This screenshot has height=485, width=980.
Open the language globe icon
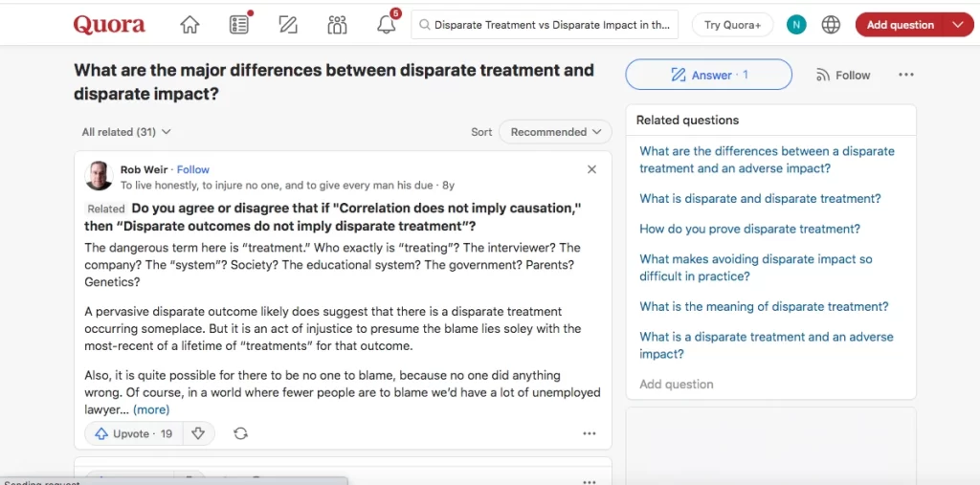click(831, 25)
